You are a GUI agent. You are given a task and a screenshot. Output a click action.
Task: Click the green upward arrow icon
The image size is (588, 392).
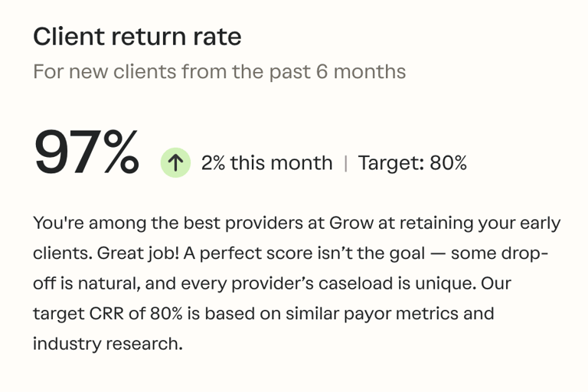175,163
